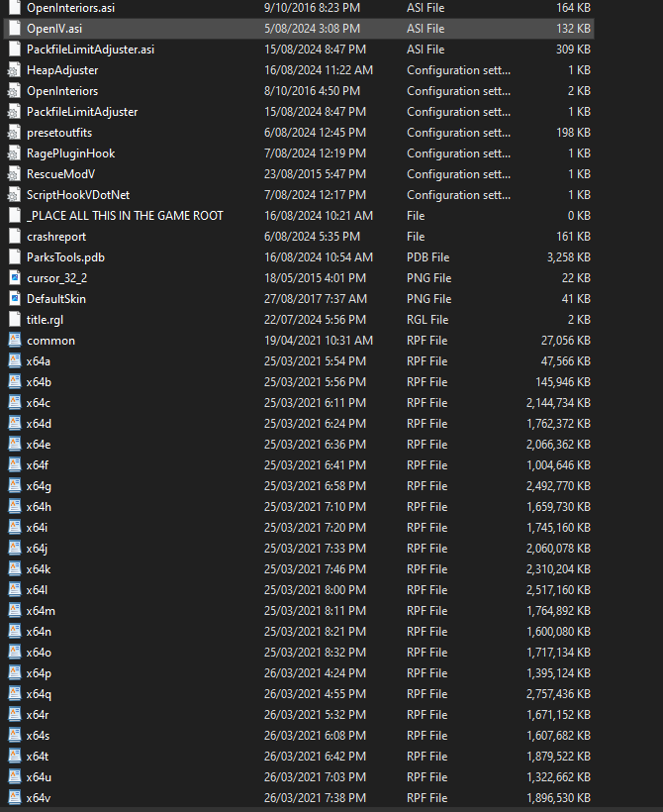
Task: Click the date 26/03/2021 7:38 PM
Action: [x=315, y=798]
